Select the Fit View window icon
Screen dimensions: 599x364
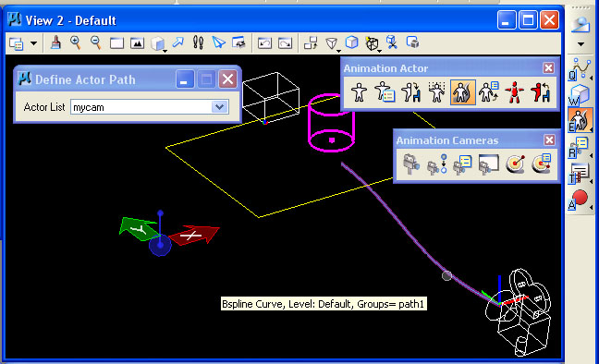pyautogui.click(x=137, y=42)
